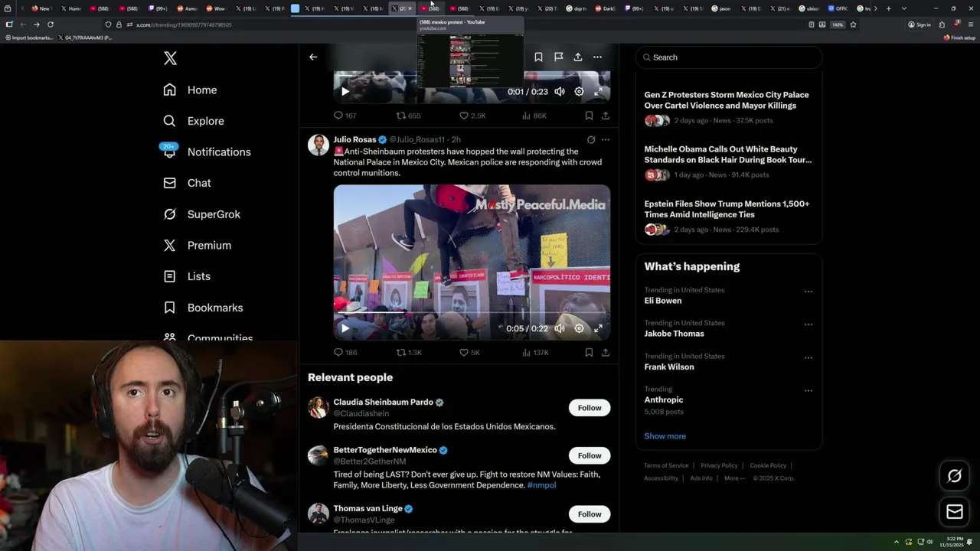Open the floating messages envelope button
Image resolution: width=980 pixels, height=551 pixels.
click(955, 512)
